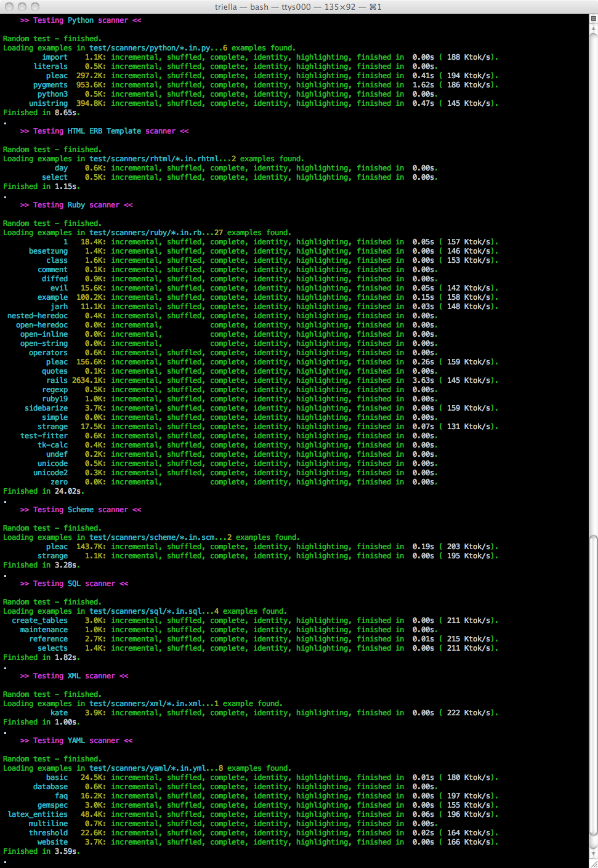Viewport: 598px width, 868px height.
Task: Click the scroll up arrow
Action: (x=593, y=28)
